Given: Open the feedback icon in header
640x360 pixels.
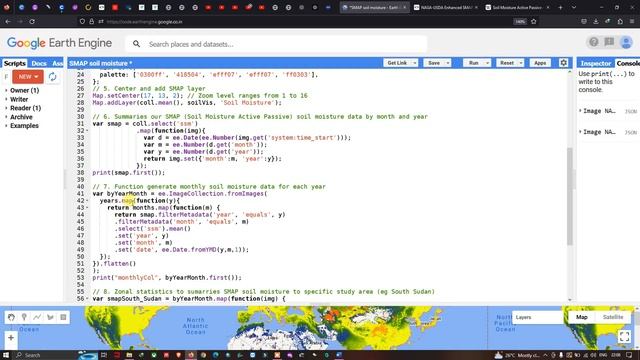Looking at the screenshot, I should pos(609,42).
